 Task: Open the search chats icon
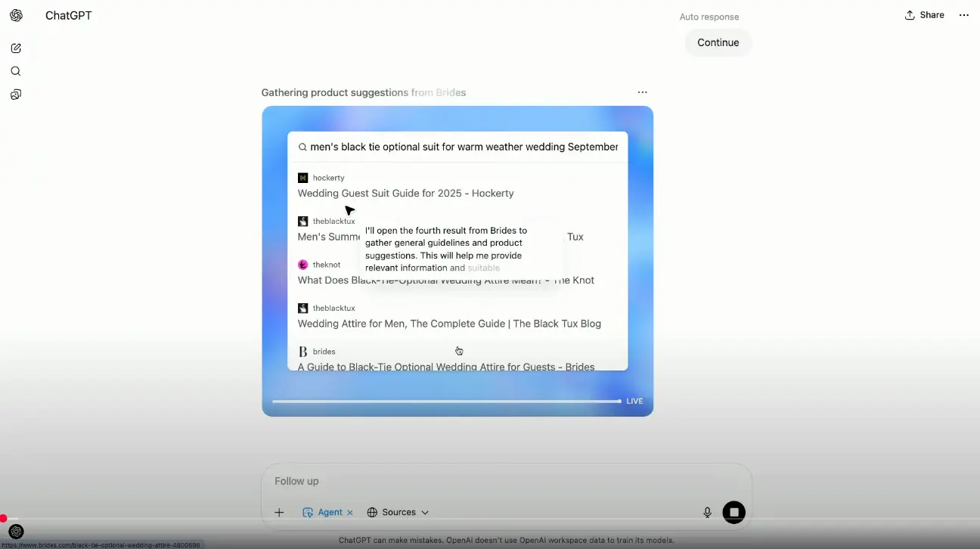pos(16,71)
